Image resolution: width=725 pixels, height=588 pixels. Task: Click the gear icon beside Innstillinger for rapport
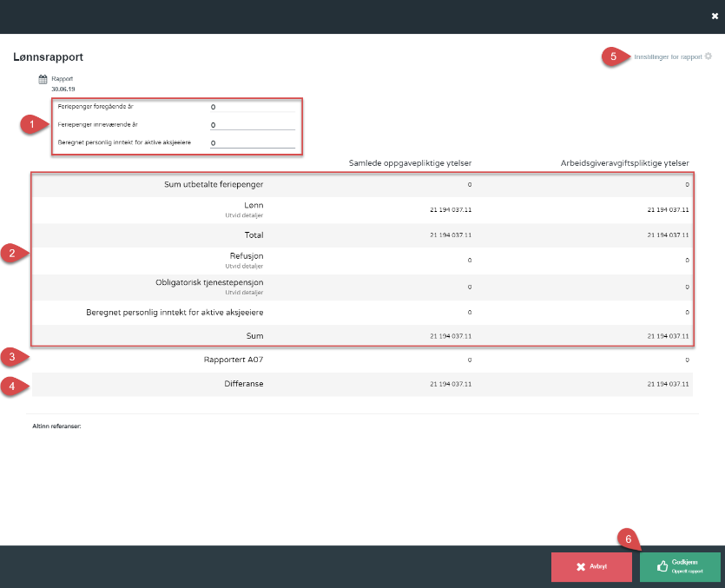pos(709,56)
